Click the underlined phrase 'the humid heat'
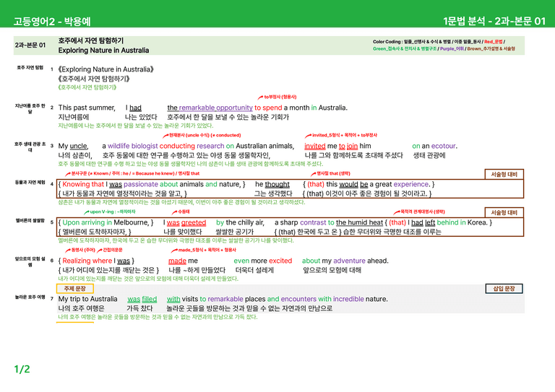 [x=359, y=222]
